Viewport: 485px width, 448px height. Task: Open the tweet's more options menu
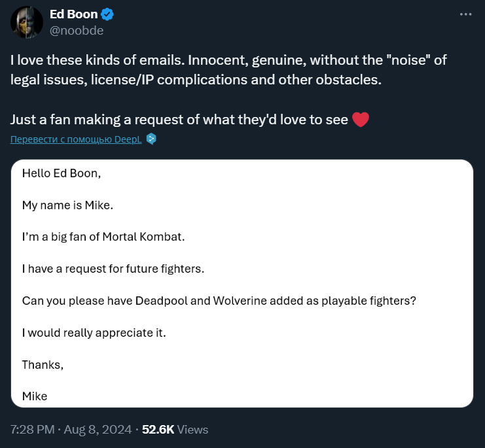click(465, 14)
